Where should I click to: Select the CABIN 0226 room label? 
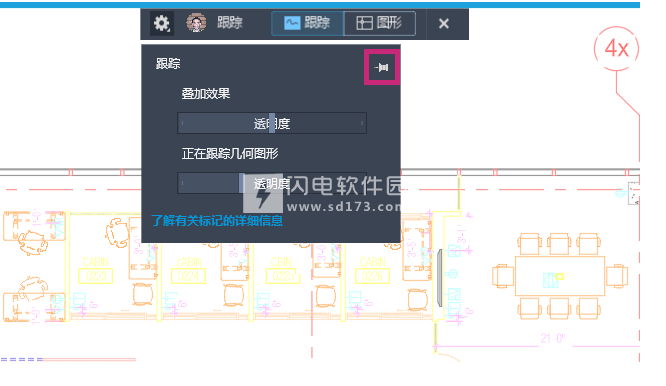pyautogui.click(x=373, y=269)
